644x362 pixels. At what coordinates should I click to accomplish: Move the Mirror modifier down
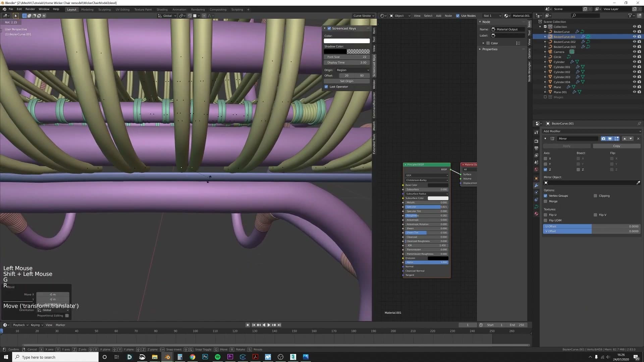click(631, 138)
